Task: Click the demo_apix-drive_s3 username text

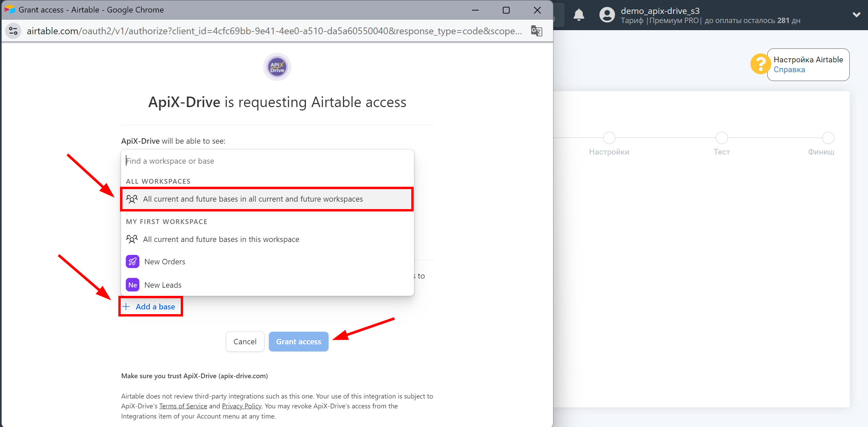Action: (660, 11)
